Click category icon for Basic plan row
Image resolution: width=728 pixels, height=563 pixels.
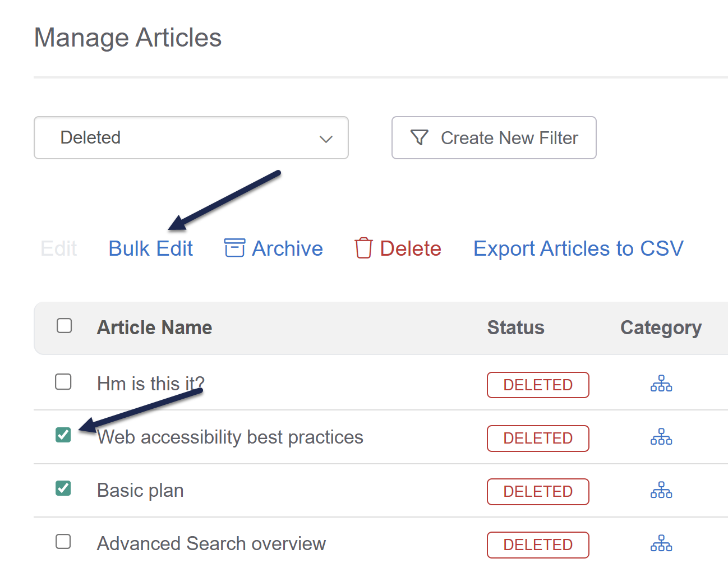coord(661,490)
